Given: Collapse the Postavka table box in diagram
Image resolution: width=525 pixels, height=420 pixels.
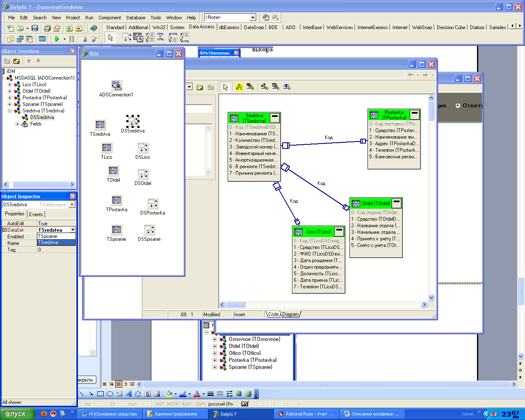Looking at the screenshot, I should tap(415, 114).
